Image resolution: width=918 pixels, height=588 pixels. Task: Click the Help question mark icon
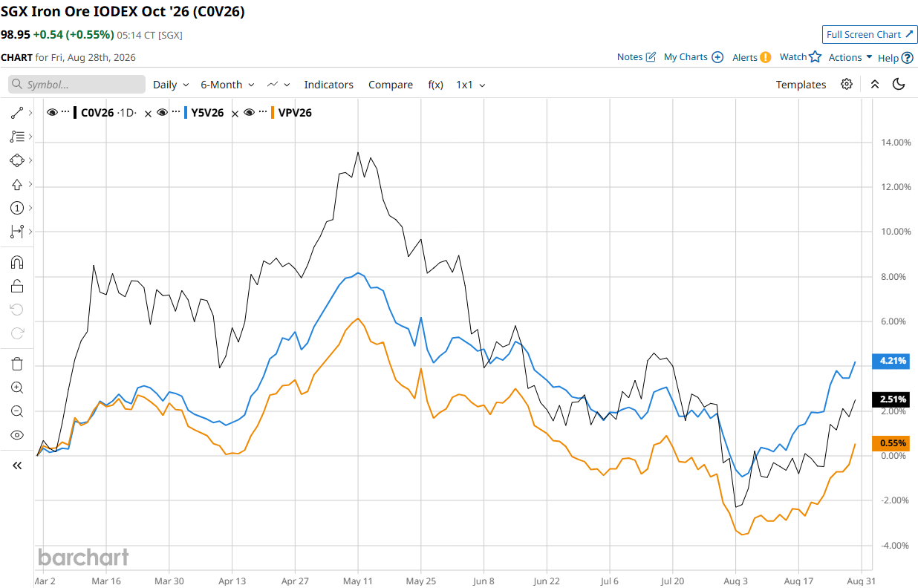[x=907, y=57]
